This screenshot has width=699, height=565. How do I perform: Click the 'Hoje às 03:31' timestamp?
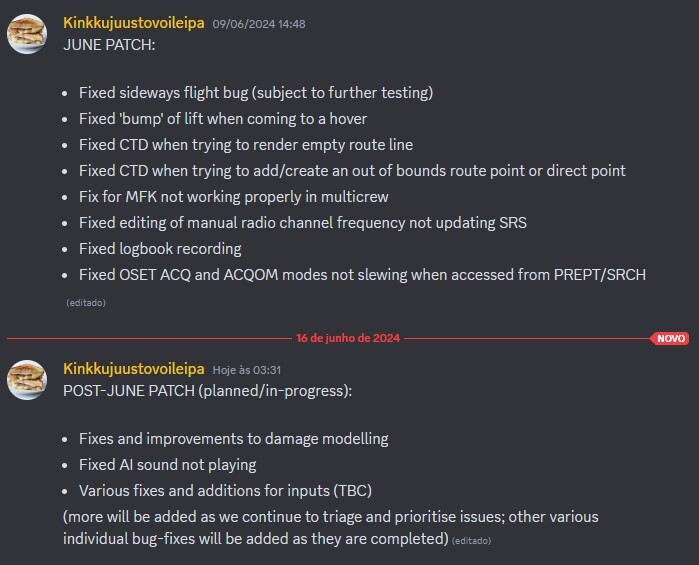point(247,370)
